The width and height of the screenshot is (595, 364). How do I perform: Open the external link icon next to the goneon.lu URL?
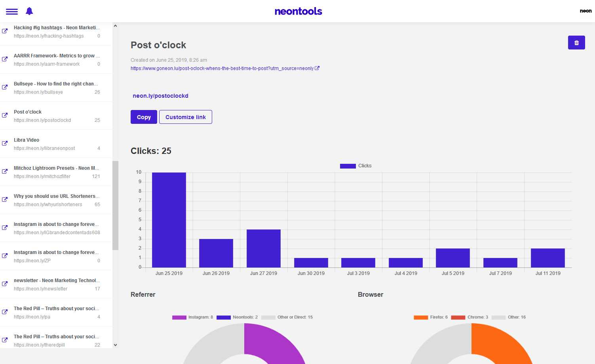pos(317,68)
